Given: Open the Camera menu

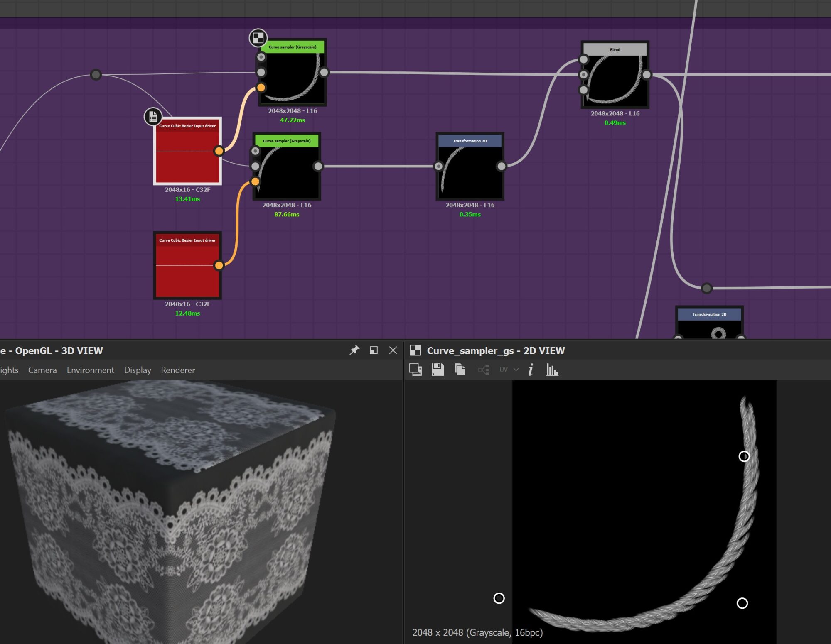Looking at the screenshot, I should (42, 370).
